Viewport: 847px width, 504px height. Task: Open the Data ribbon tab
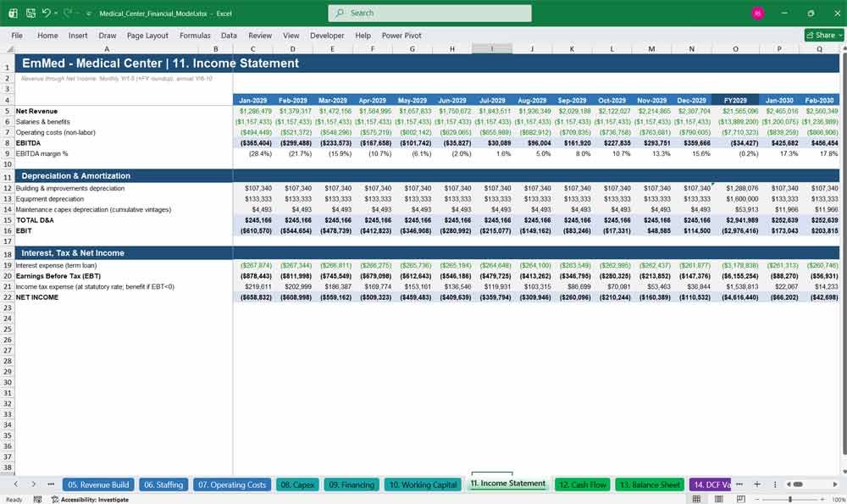click(x=229, y=35)
